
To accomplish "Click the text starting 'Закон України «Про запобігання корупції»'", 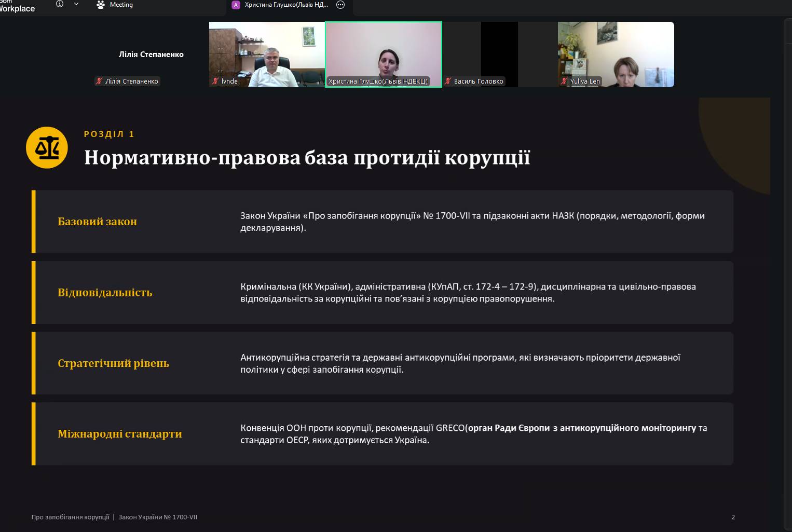I will tap(472, 222).
